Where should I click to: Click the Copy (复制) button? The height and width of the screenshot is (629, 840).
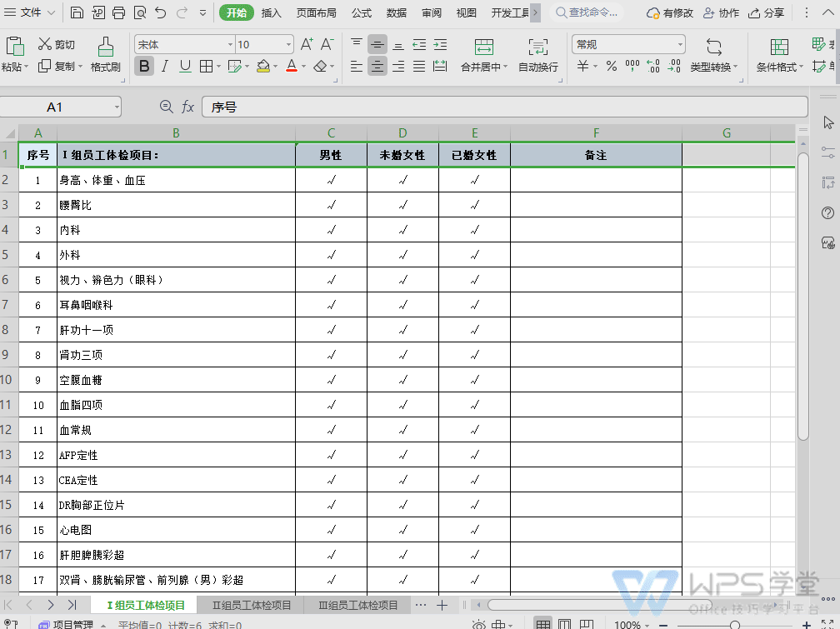[x=57, y=66]
